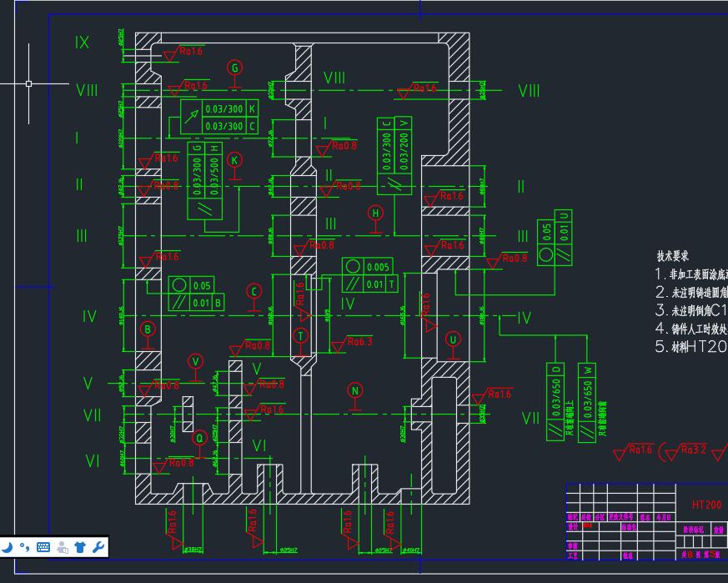Screen dimensions: 728x583
Task: Click the red HT200 text in title block
Action: (x=706, y=505)
